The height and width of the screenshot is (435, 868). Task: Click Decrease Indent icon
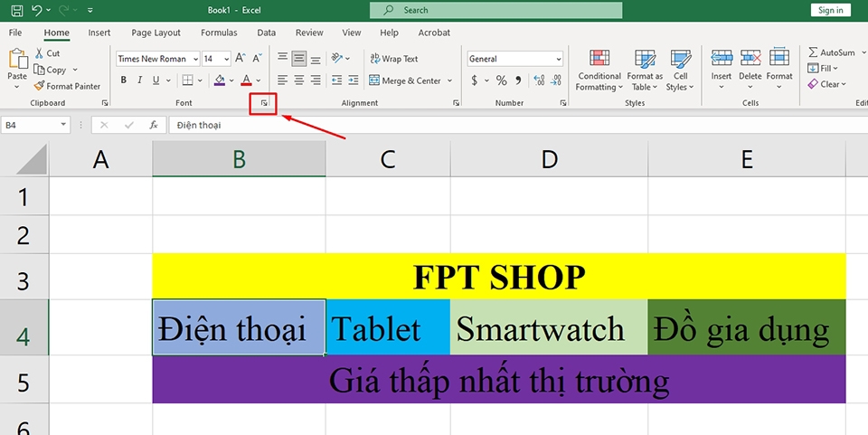coord(336,80)
